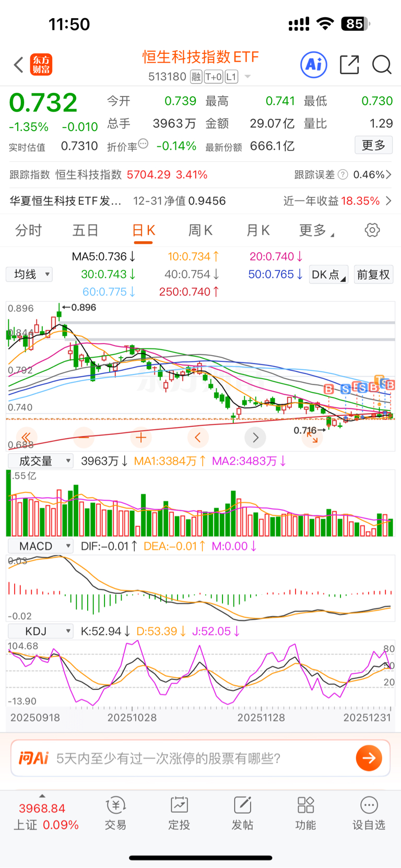
Task: Select the 日K tab
Action: click(144, 230)
